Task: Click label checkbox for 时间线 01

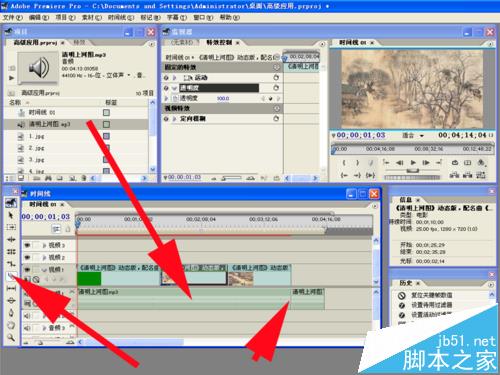Action: pyautogui.click(x=106, y=113)
